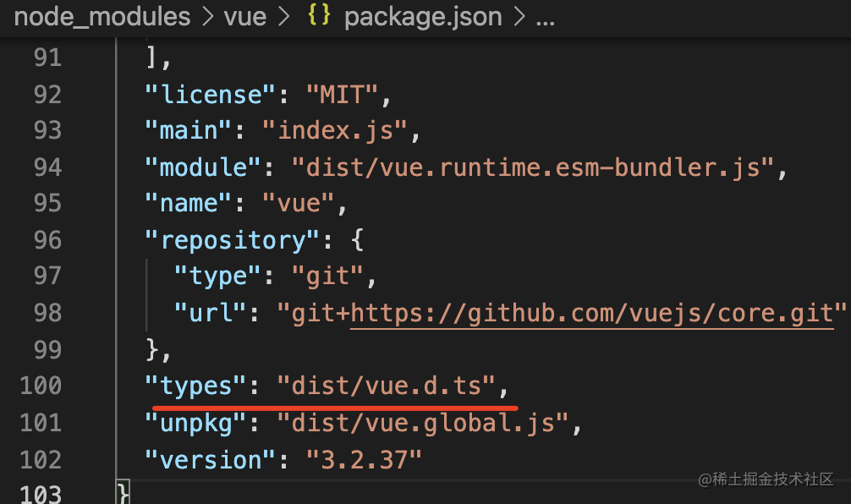Open the github.com/vuejs/core.git URL link
Screen dimensions: 851x504
592,314
